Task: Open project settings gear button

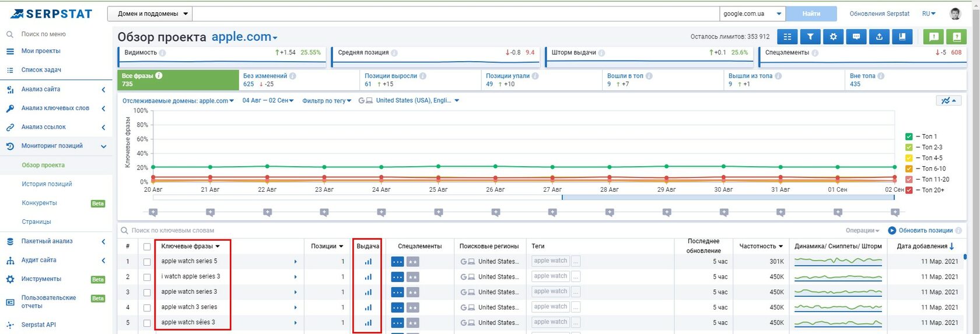Action: tap(833, 37)
